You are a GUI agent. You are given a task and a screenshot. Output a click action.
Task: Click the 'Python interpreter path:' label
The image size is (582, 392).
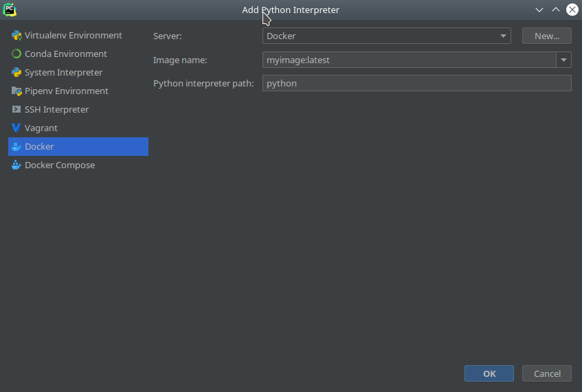coord(203,84)
